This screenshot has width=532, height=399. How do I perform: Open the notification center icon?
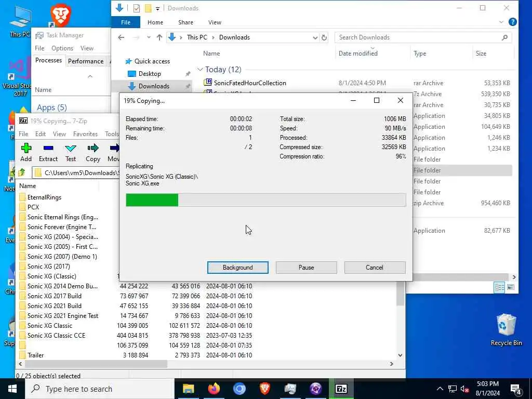tap(516, 389)
